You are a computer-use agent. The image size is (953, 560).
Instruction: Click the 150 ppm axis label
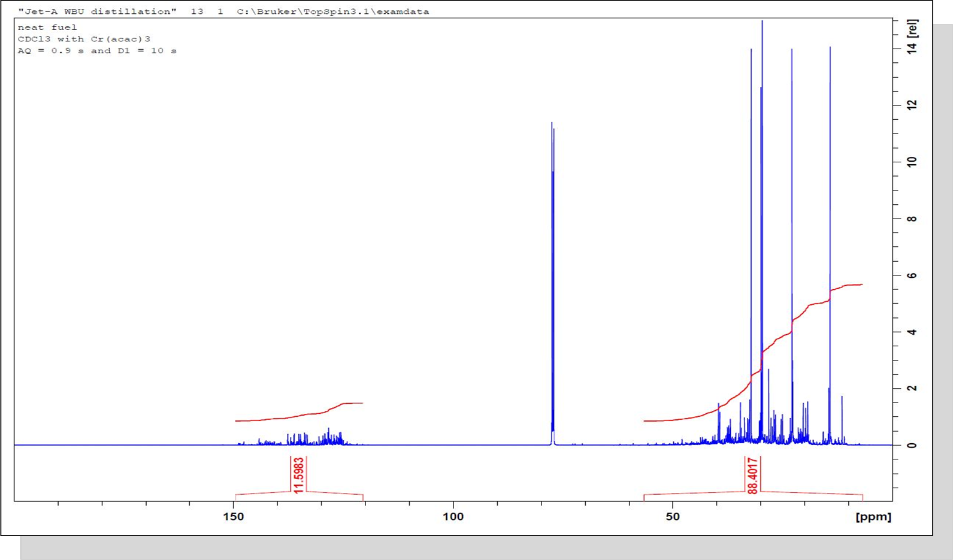coord(234,517)
